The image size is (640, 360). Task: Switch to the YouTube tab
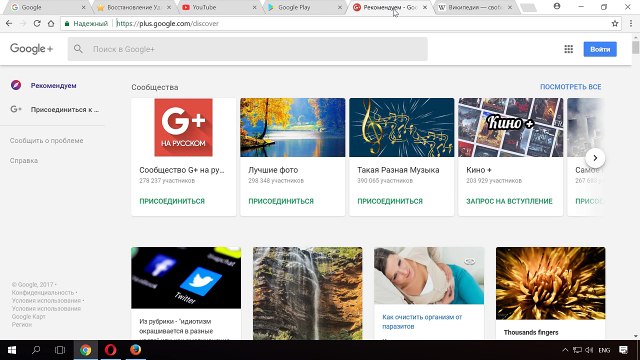218,7
